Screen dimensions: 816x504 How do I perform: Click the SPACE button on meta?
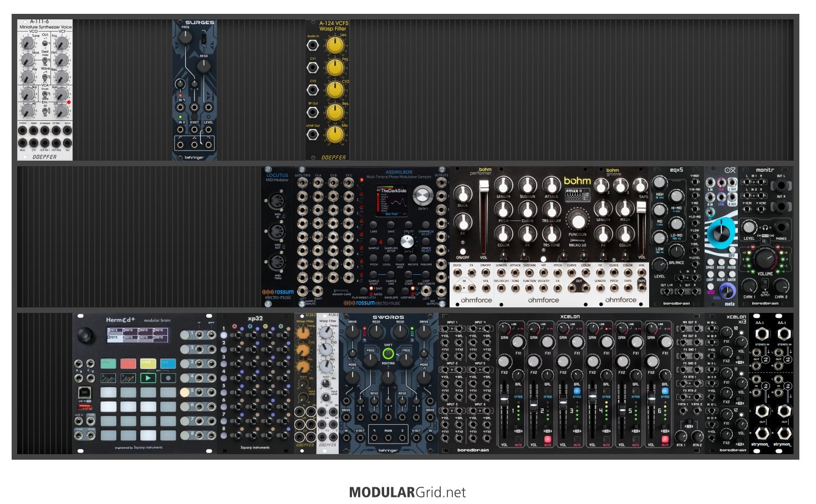pos(710,261)
